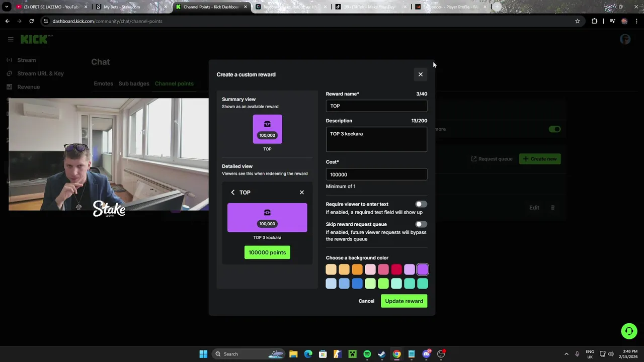
Task: Close the custom reward dialog with X
Action: pos(421,74)
